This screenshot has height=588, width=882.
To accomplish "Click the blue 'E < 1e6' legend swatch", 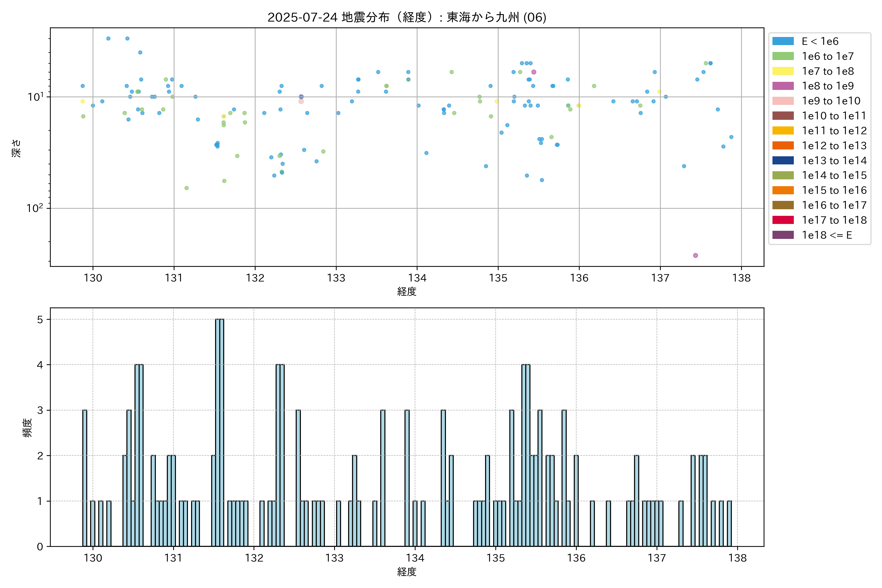I will coord(783,41).
